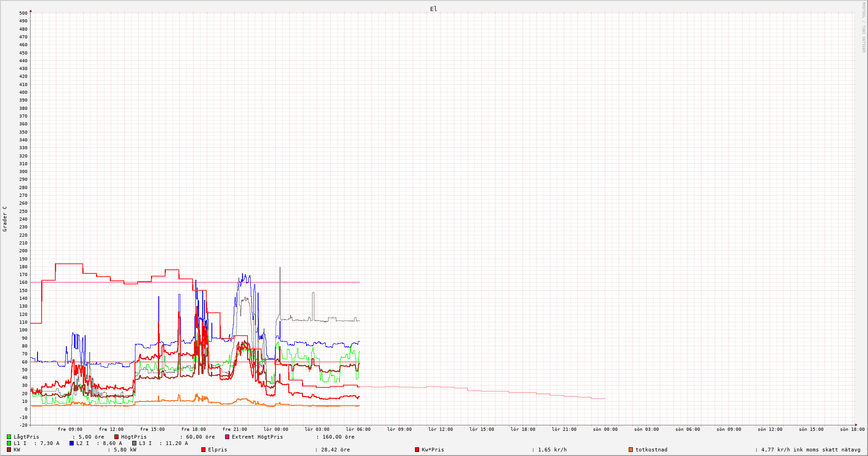Select the Elpris legend label
Screen dimensions: 868x456
pos(217,450)
